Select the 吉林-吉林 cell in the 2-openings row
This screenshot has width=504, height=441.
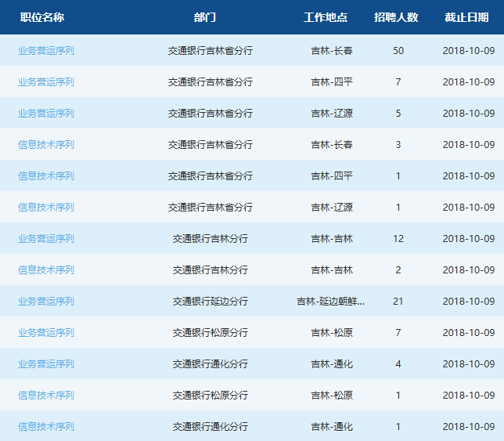coord(332,270)
